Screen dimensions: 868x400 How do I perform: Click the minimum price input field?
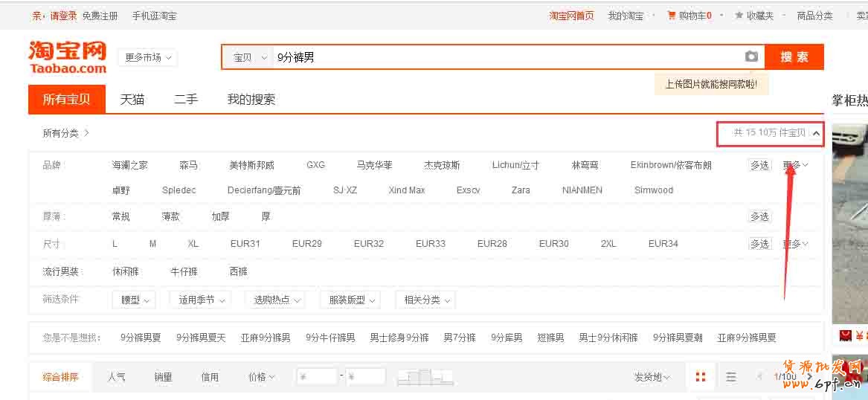(x=317, y=377)
